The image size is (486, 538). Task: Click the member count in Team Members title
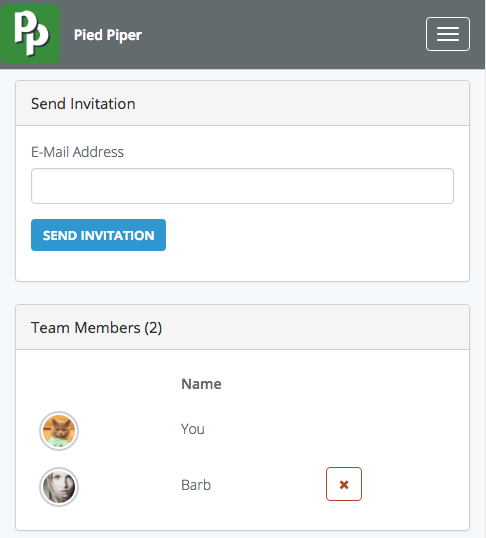tap(153, 328)
